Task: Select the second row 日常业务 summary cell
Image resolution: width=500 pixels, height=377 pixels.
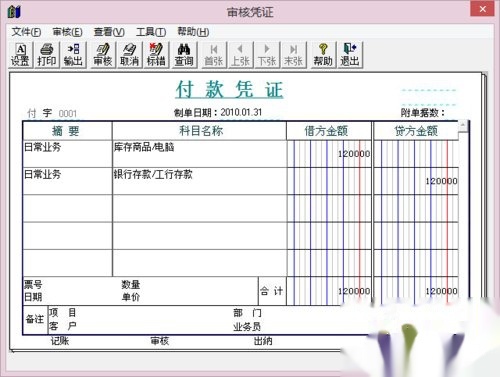Action: [67, 181]
